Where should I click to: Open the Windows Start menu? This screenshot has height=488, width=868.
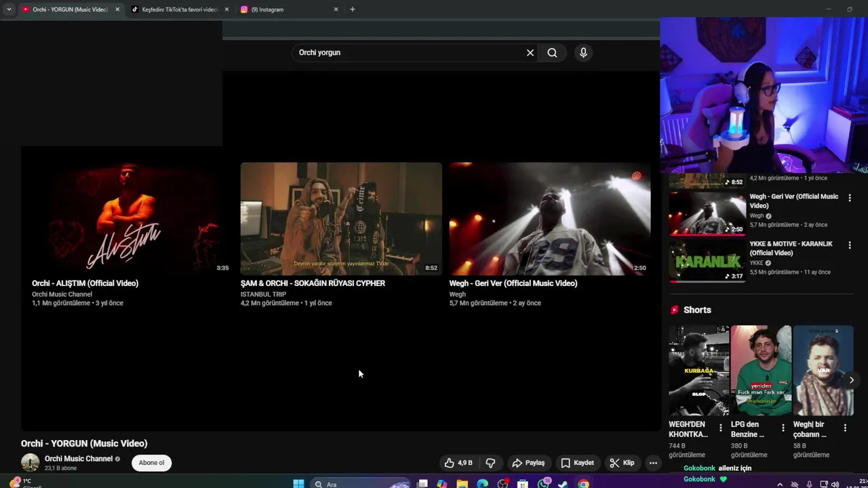click(x=298, y=484)
